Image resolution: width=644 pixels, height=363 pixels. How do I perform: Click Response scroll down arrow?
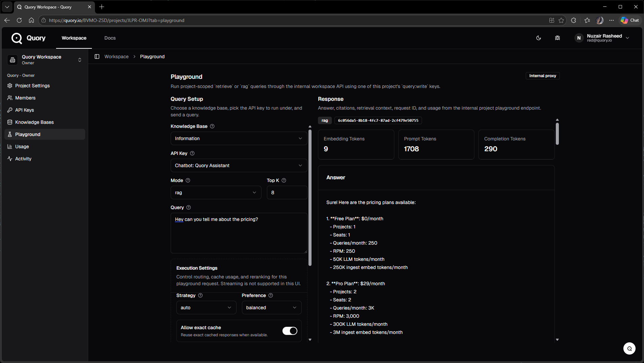coord(557,340)
